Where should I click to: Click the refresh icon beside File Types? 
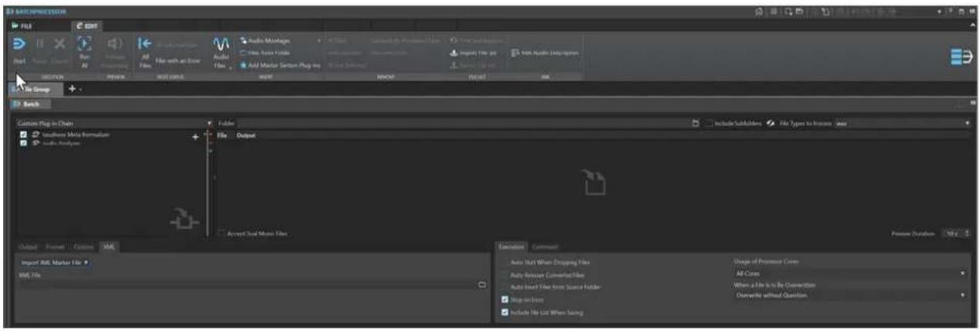tap(771, 123)
